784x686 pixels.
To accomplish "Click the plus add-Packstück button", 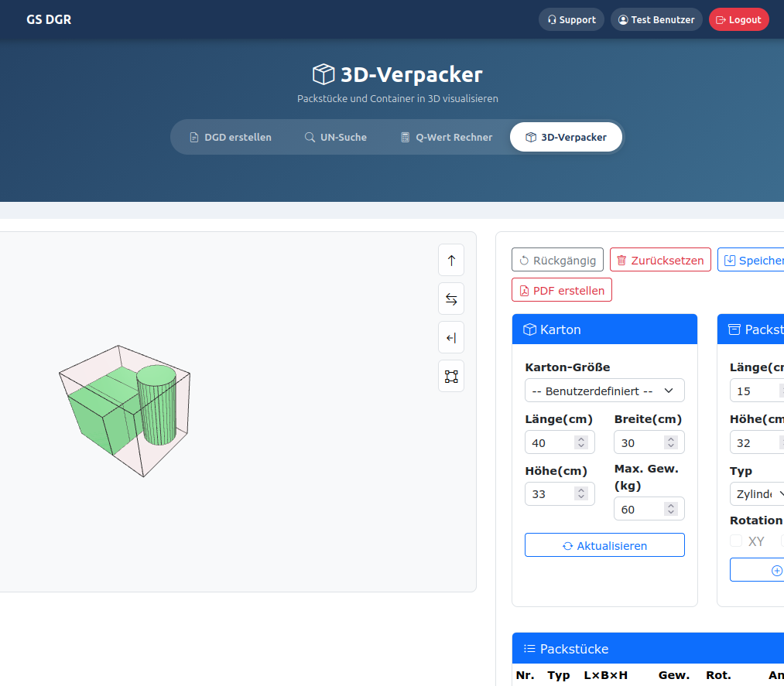I will (x=756, y=570).
